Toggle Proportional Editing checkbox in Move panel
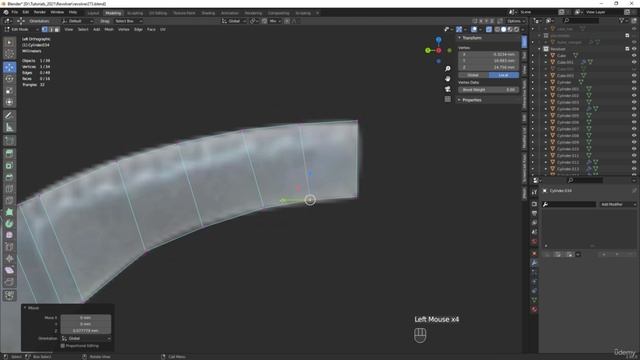 [x=63, y=346]
